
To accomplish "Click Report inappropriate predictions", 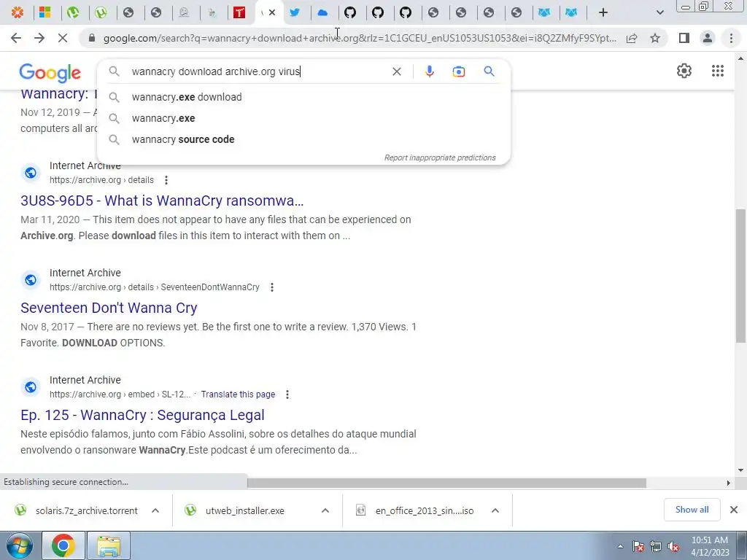I will pos(440,157).
